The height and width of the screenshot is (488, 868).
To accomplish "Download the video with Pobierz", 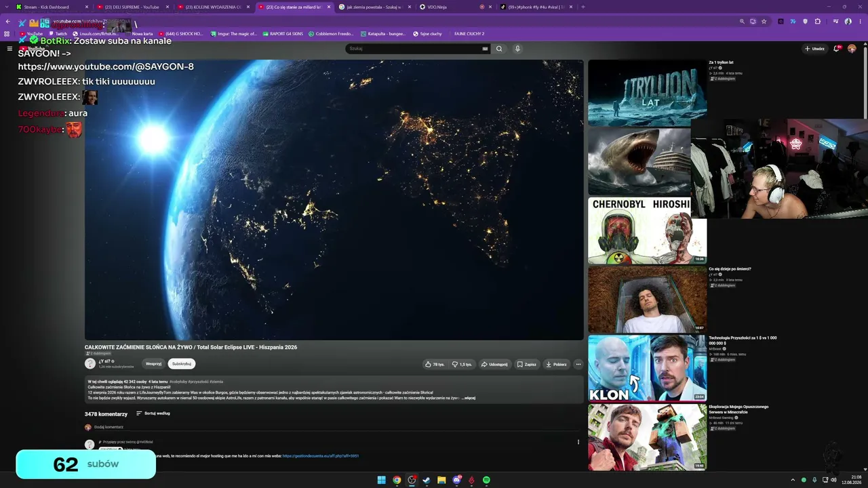I will [x=556, y=364].
